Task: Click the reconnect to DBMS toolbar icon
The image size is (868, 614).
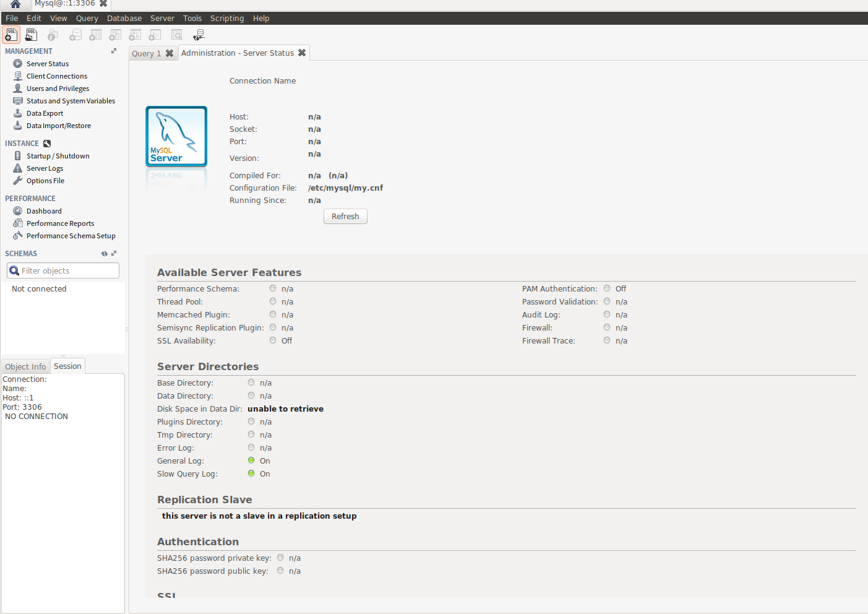Action: tap(199, 35)
